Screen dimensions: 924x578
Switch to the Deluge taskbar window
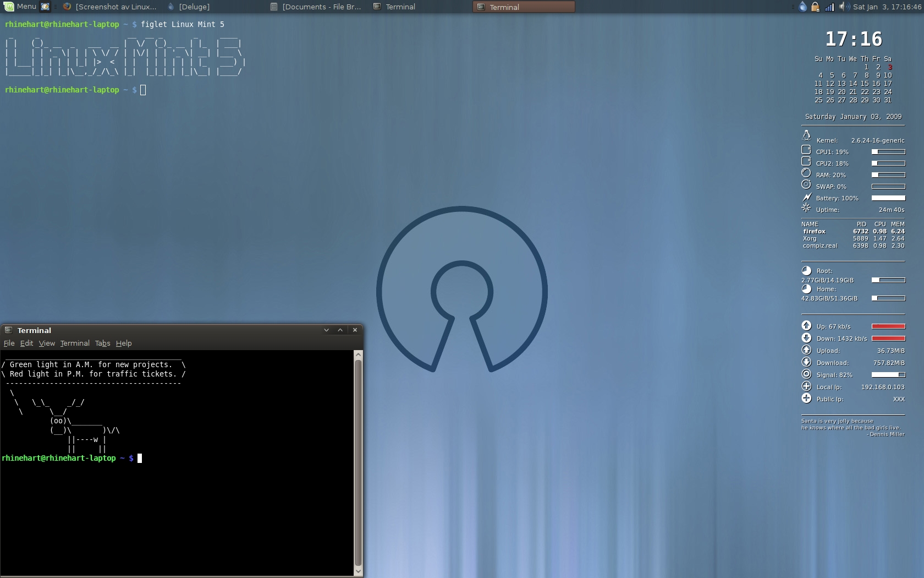click(189, 7)
